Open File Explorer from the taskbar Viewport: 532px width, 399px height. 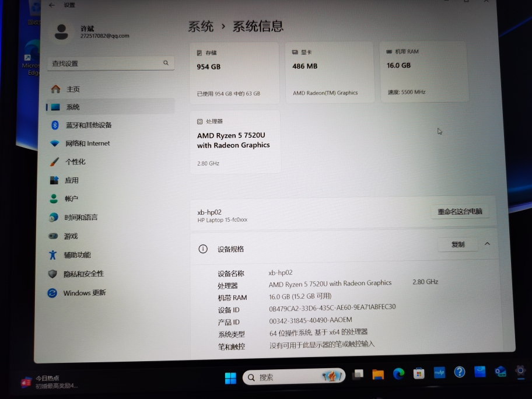tap(378, 374)
